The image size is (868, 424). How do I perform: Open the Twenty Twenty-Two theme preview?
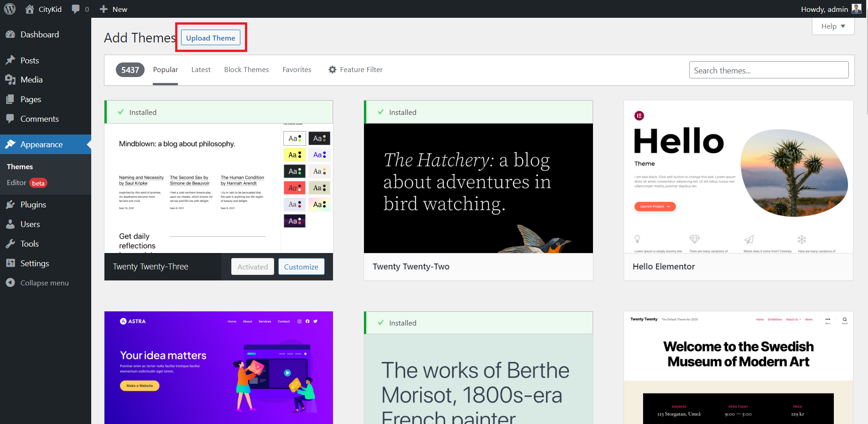coord(478,188)
